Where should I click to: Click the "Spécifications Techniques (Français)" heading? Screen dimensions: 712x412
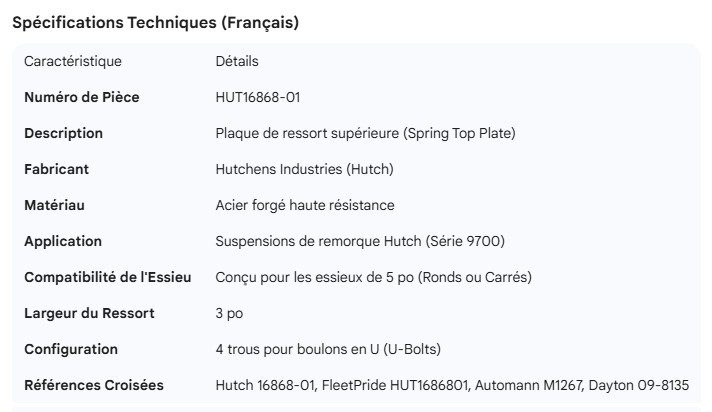tap(155, 22)
